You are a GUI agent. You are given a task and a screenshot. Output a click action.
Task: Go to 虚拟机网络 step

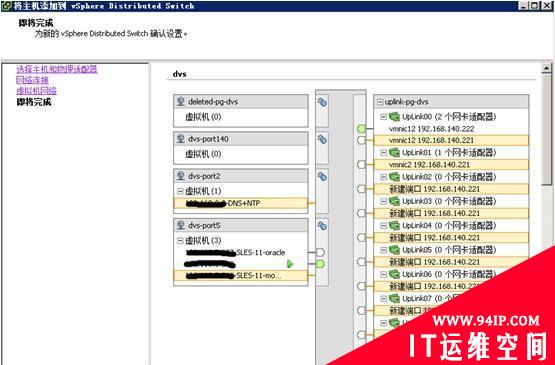click(36, 91)
